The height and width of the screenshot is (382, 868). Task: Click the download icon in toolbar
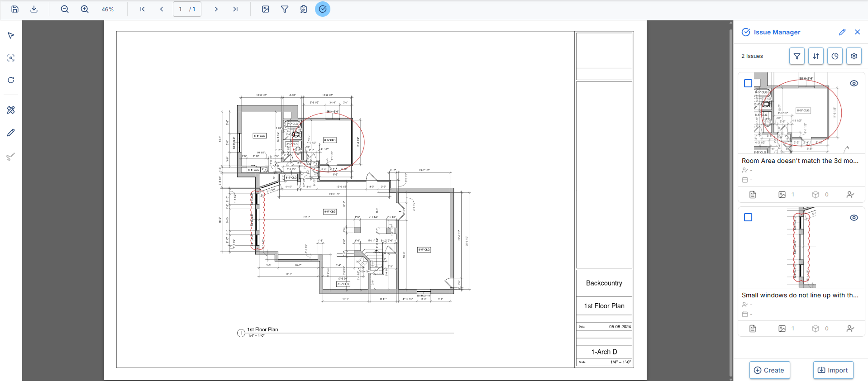[x=34, y=9]
